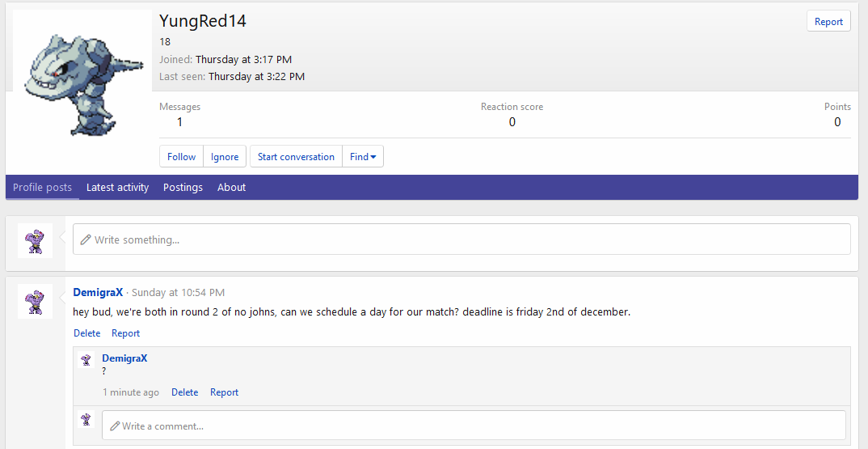Image resolution: width=868 pixels, height=449 pixels.
Task: Click the '1 minute ago' comment timestamp
Action: pos(131,392)
